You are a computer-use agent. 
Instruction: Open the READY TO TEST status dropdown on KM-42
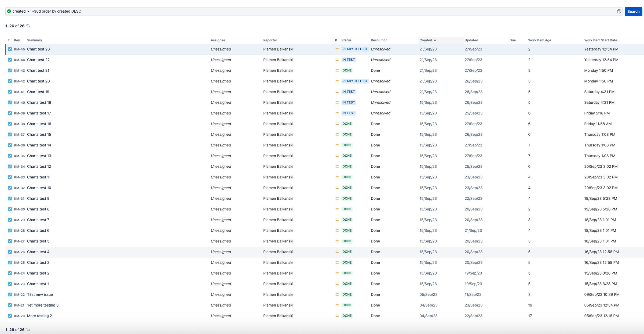click(x=355, y=81)
